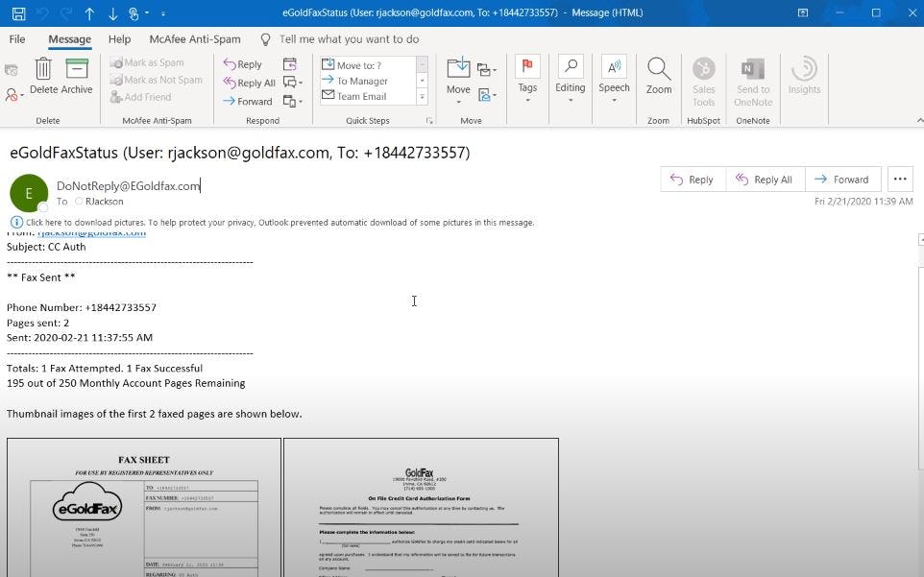This screenshot has height=577, width=924.
Task: Open the Tags flag menu
Action: tap(527, 80)
